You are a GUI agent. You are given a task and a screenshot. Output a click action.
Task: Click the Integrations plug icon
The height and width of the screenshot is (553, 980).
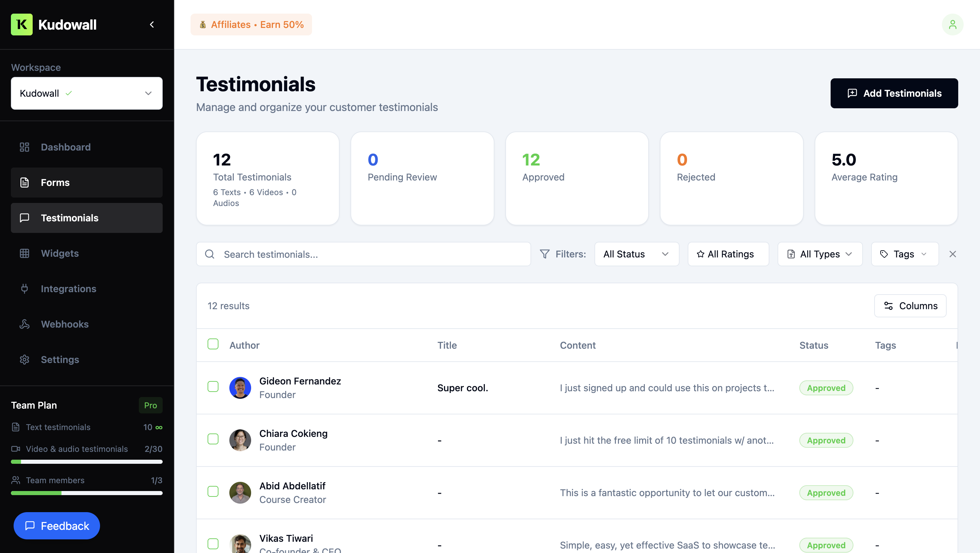pos(24,288)
